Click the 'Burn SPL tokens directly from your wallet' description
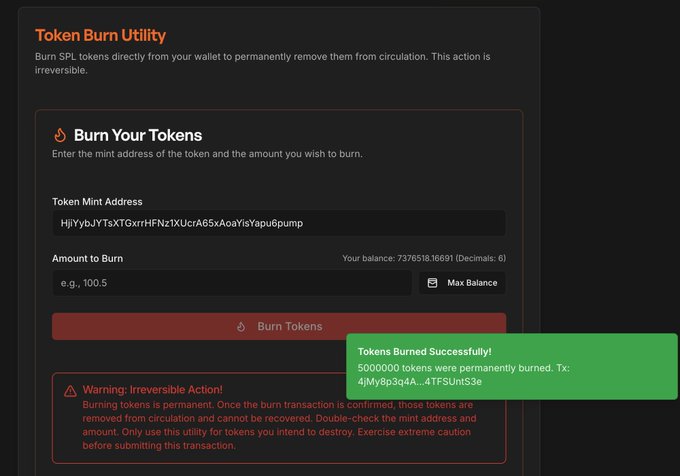 [263, 63]
